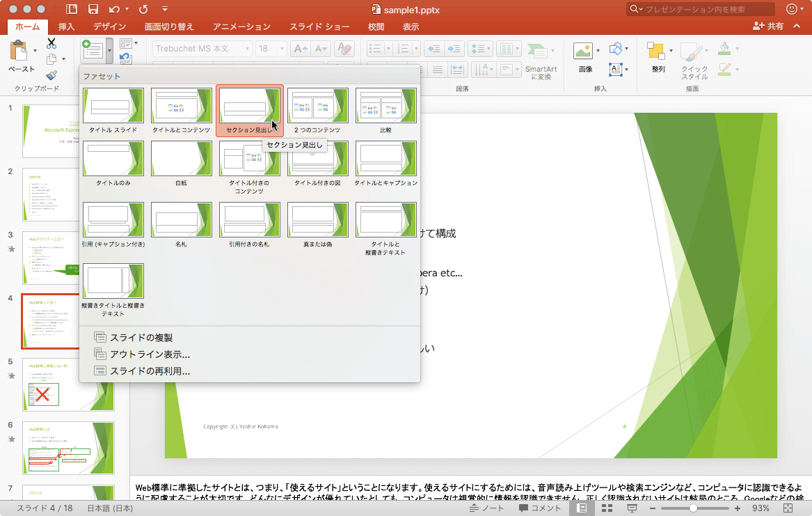Click the Increase Font Size icon
Image resolution: width=812 pixels, height=516 pixels.
point(301,49)
